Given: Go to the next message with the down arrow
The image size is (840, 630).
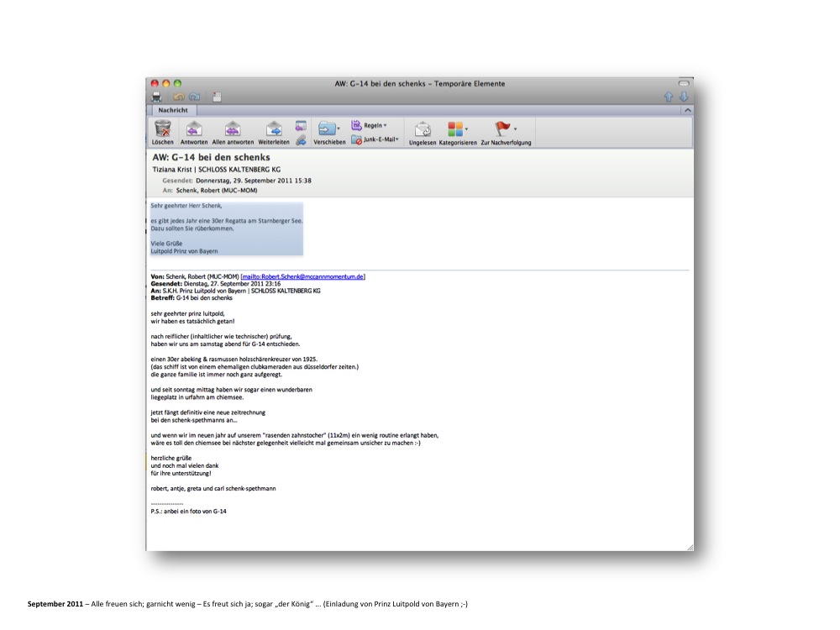Looking at the screenshot, I should coord(684,97).
